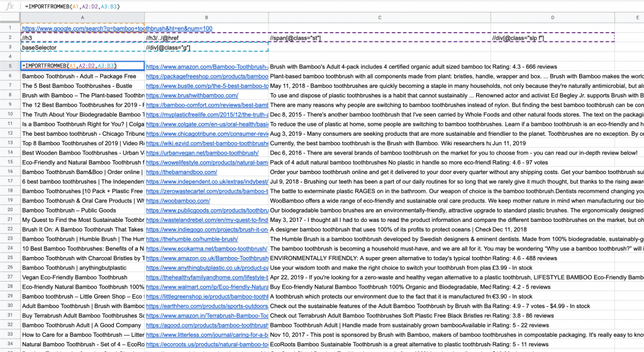Select the "£3.99 - In stock" cell
Viewport: 644px width, 352px height.
pos(552,268)
